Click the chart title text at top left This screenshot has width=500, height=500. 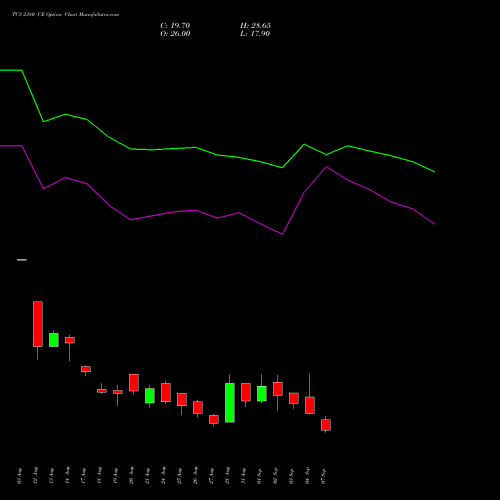point(65,15)
